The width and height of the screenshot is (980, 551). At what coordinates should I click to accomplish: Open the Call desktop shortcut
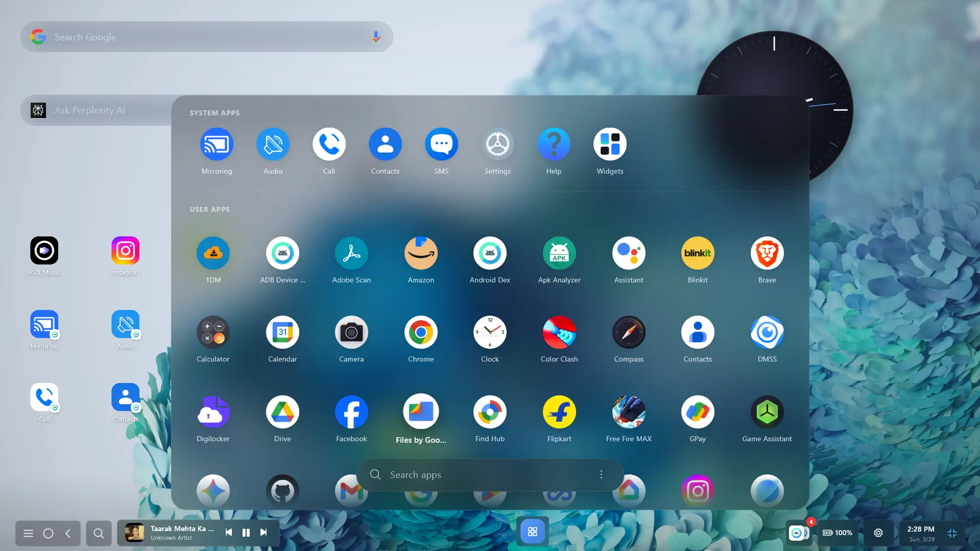[44, 397]
